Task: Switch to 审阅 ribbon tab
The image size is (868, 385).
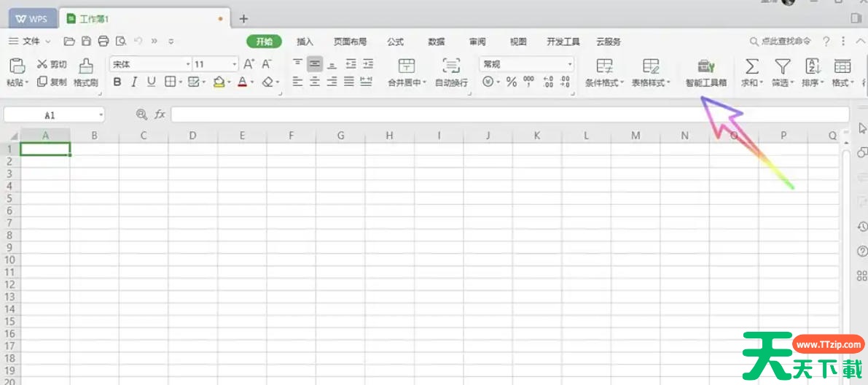Action: [x=477, y=42]
